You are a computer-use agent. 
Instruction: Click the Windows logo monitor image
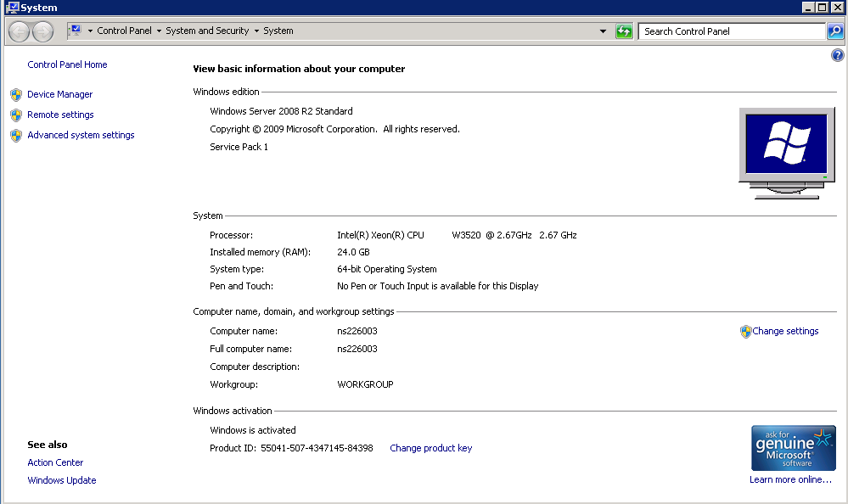786,153
